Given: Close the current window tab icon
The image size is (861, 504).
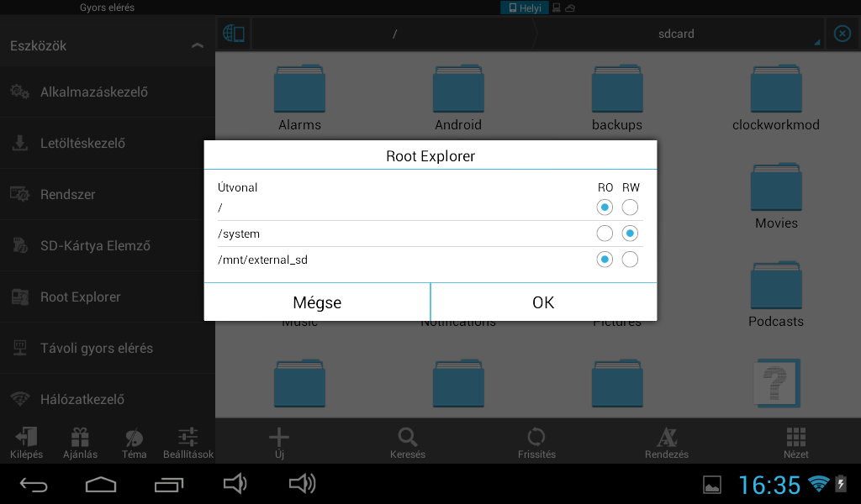Looking at the screenshot, I should [843, 34].
